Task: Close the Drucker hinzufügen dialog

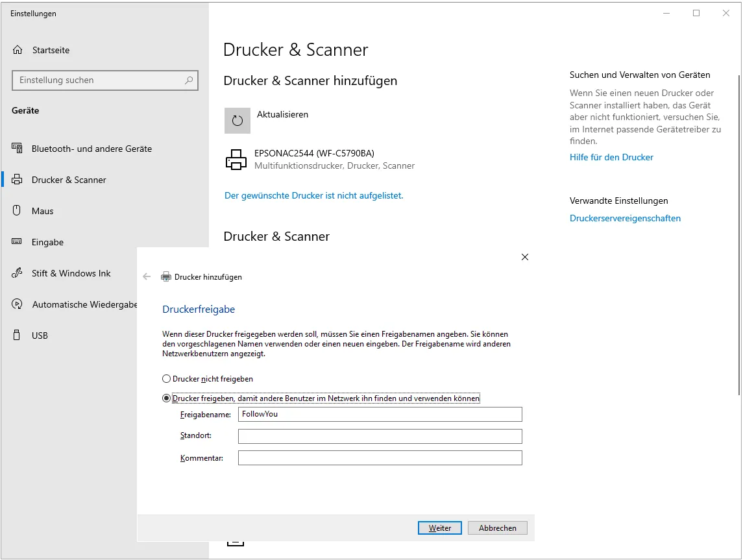Action: [x=525, y=257]
